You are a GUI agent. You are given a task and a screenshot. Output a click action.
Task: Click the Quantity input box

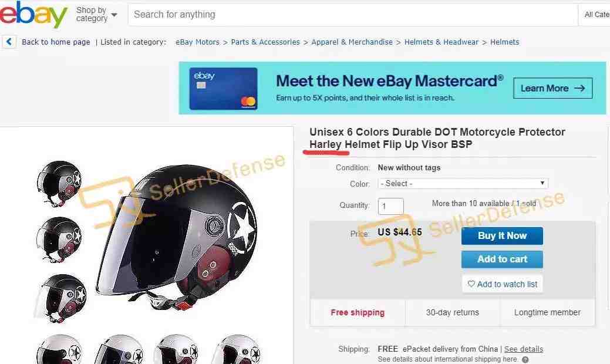point(390,206)
